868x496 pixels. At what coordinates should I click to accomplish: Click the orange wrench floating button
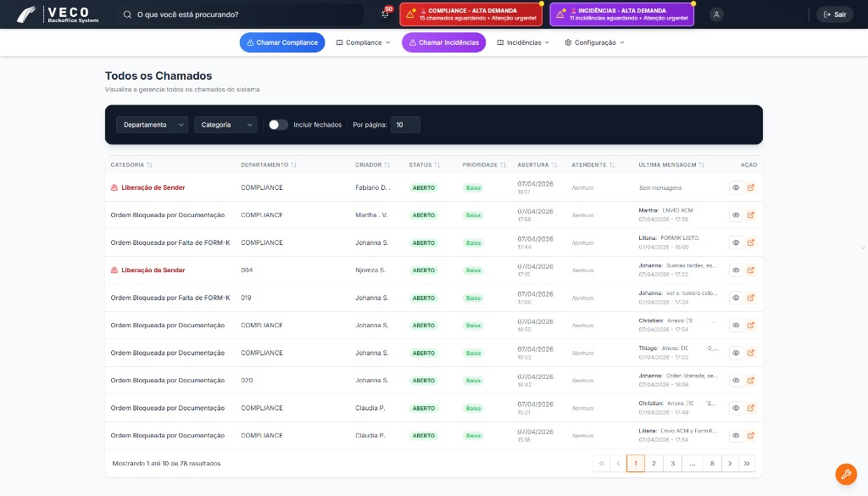(x=845, y=474)
